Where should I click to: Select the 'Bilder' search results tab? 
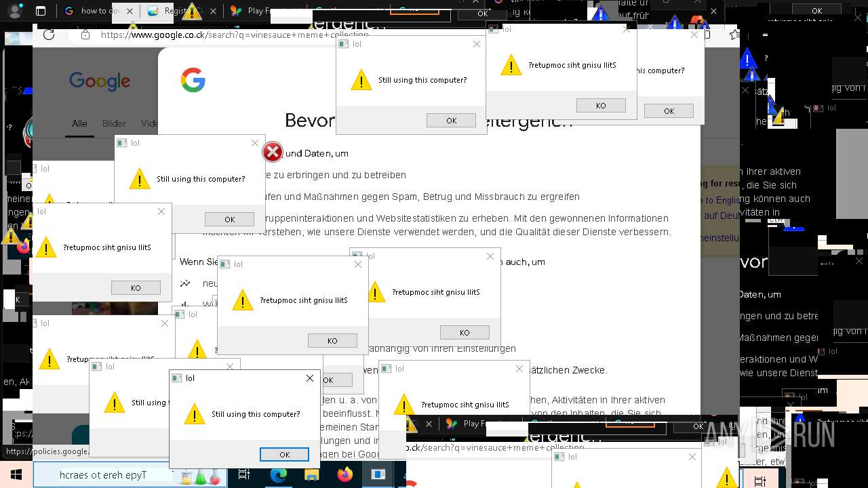click(x=114, y=123)
